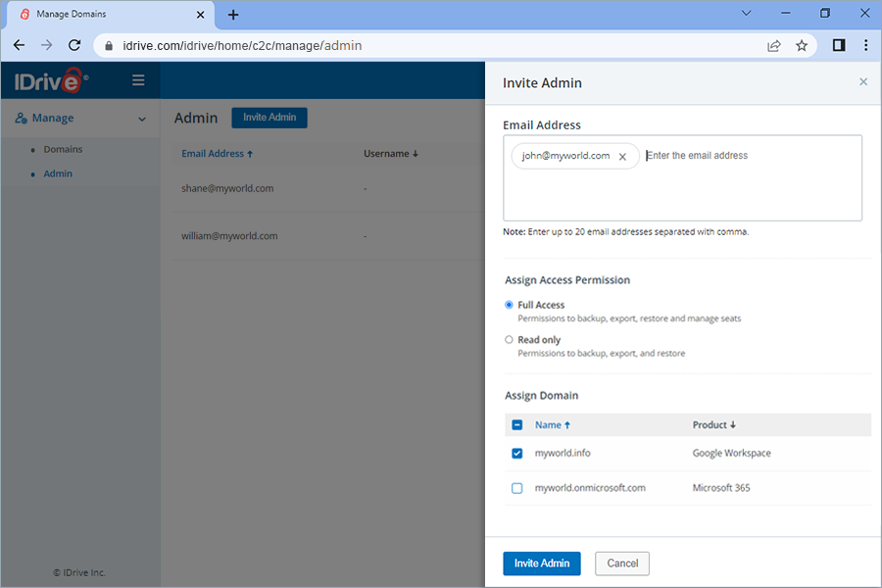Screen dimensions: 882x588
Task: Click the share page icon in the address bar
Action: (x=774, y=46)
